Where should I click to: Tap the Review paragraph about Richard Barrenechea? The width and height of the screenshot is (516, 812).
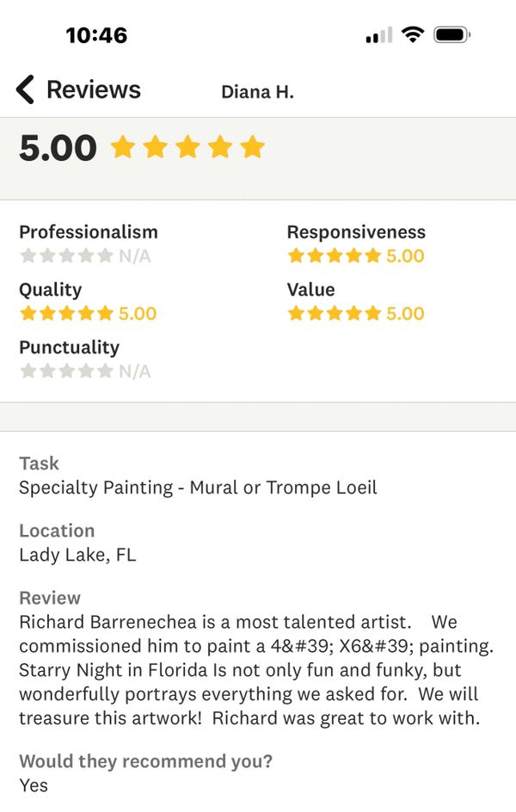click(x=256, y=669)
